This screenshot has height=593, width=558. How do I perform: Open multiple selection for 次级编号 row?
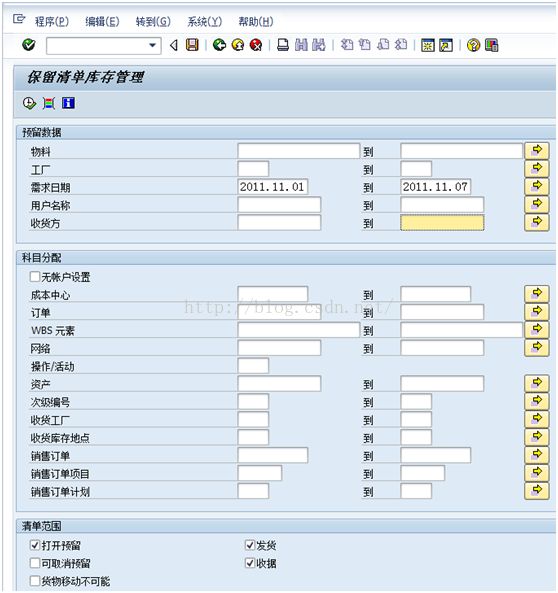tap(536, 401)
